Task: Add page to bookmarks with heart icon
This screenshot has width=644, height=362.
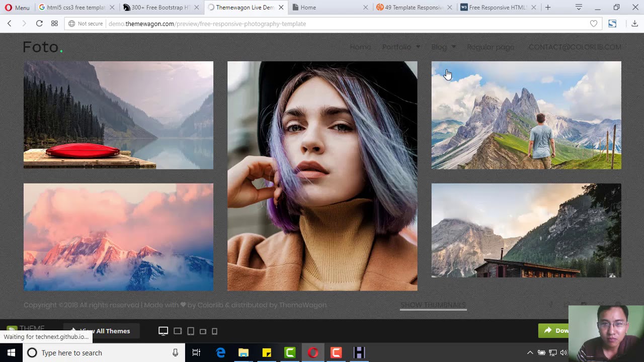Action: click(x=594, y=24)
